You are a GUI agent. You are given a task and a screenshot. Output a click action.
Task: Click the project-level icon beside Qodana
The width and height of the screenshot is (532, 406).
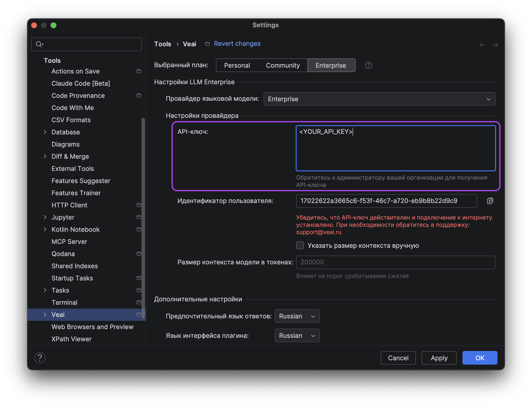pos(139,254)
